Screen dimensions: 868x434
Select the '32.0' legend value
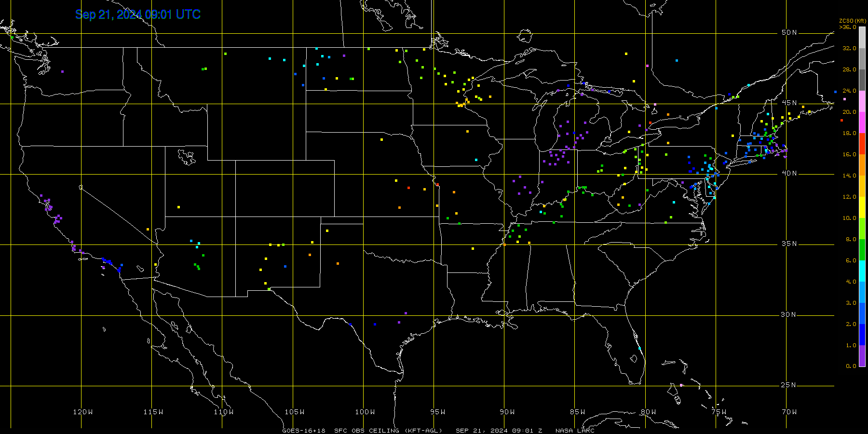tap(850, 48)
